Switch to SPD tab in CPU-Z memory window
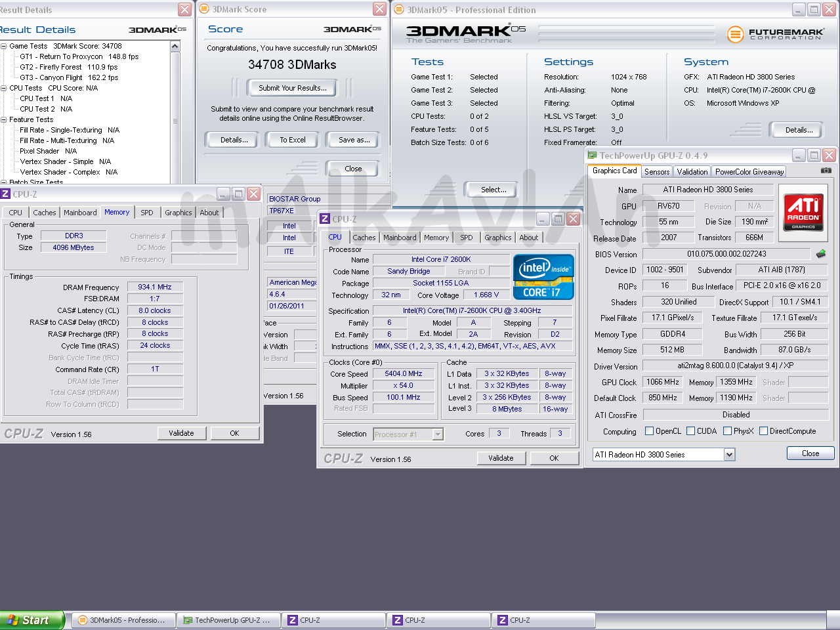The height and width of the screenshot is (630, 840). [147, 213]
